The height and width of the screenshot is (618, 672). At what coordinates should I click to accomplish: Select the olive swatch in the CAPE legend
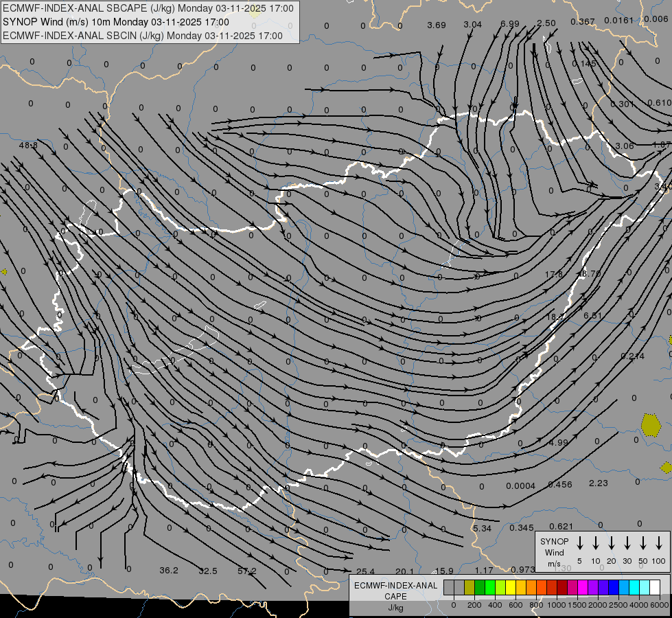[x=470, y=587]
